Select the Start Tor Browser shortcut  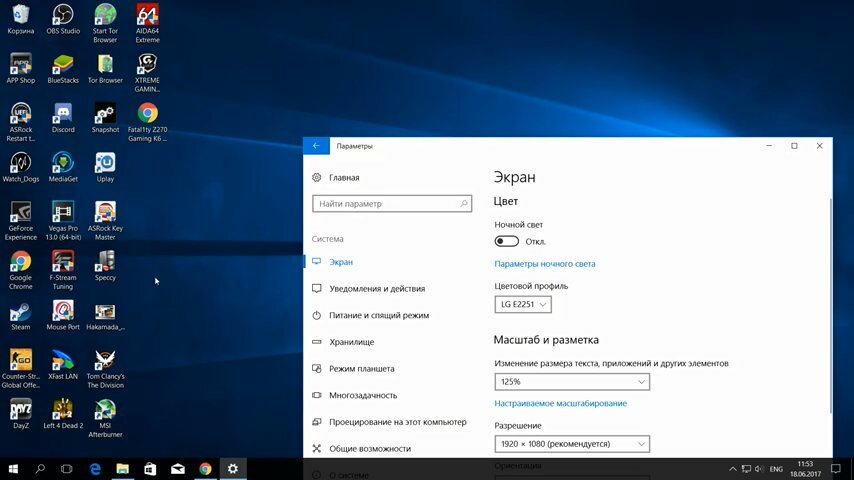105,23
